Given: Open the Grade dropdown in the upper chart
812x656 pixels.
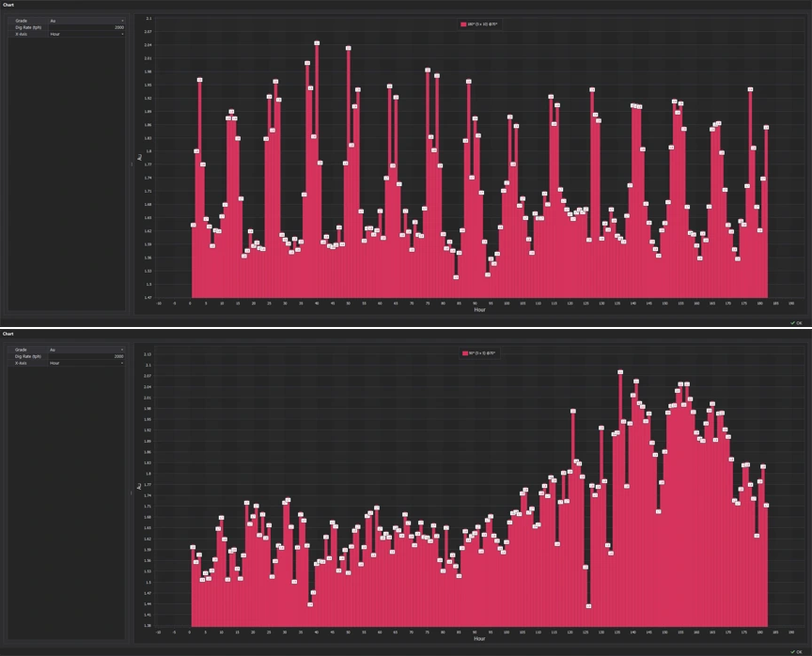Looking at the screenshot, I should pyautogui.click(x=86, y=21).
